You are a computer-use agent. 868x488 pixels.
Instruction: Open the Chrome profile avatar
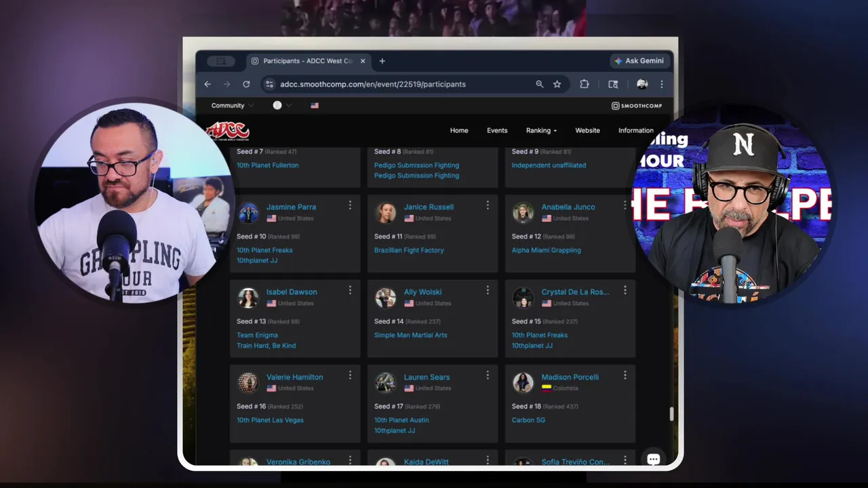[x=642, y=84]
